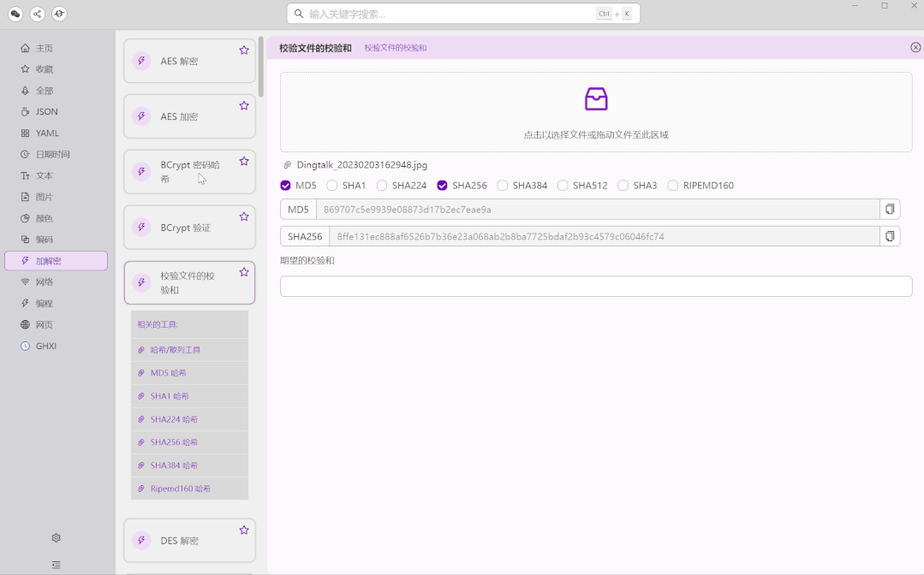Click the DES 解密 lightning icon
Image resolution: width=924 pixels, height=575 pixels.
(141, 540)
